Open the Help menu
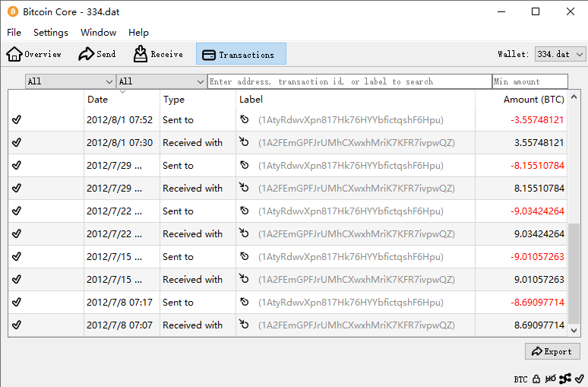 coord(138,33)
